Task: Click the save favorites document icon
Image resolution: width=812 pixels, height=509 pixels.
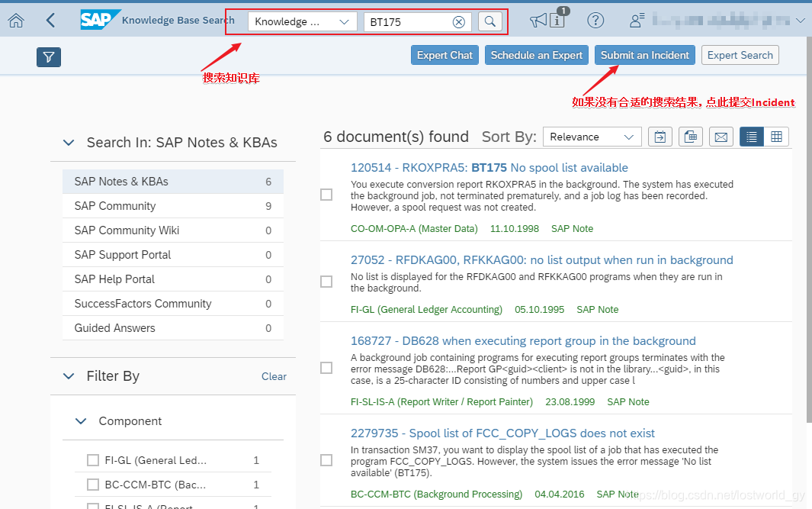Action: click(690, 137)
